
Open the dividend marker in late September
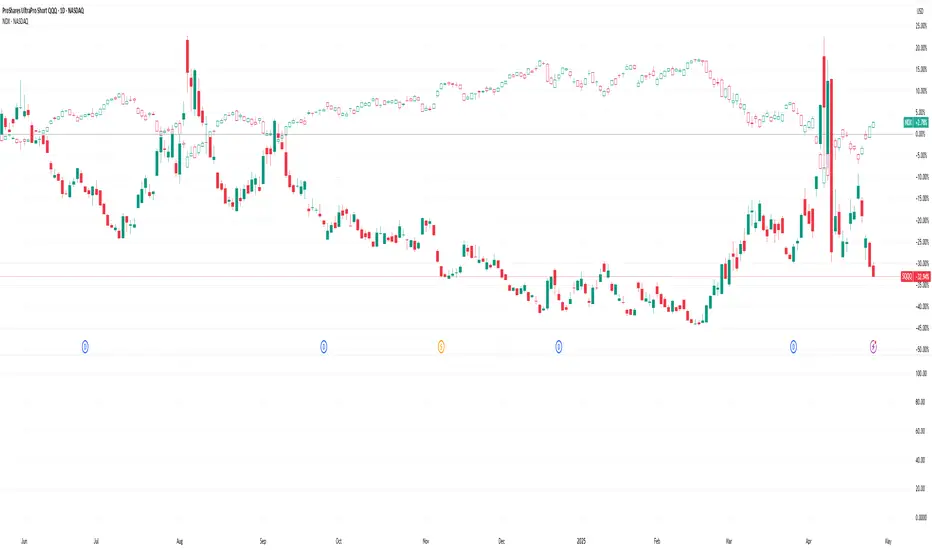324,347
